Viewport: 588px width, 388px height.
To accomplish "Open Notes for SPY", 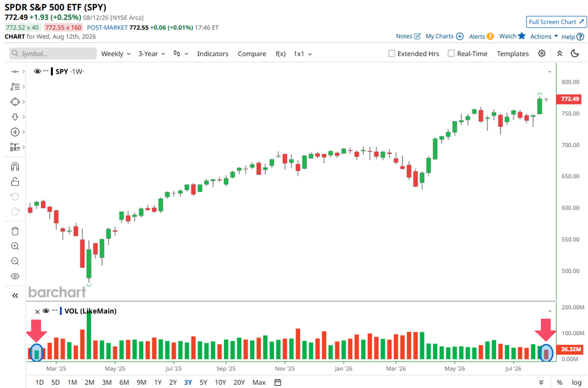I will pyautogui.click(x=408, y=36).
